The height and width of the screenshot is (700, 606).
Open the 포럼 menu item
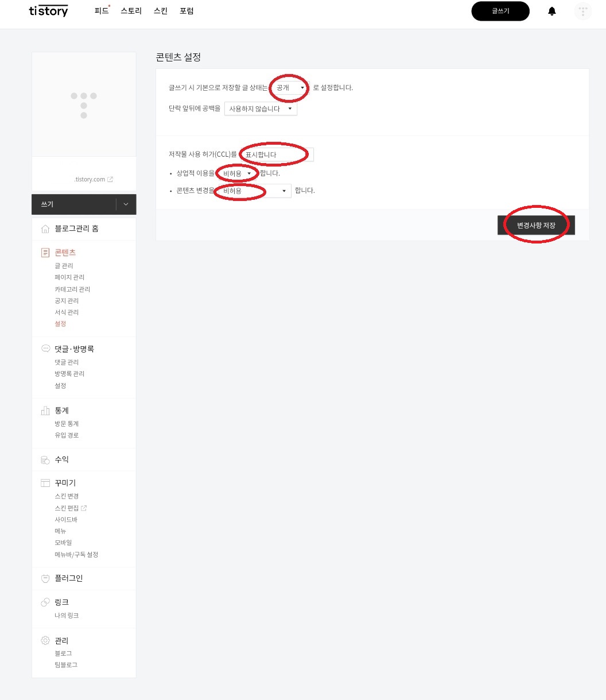187,11
